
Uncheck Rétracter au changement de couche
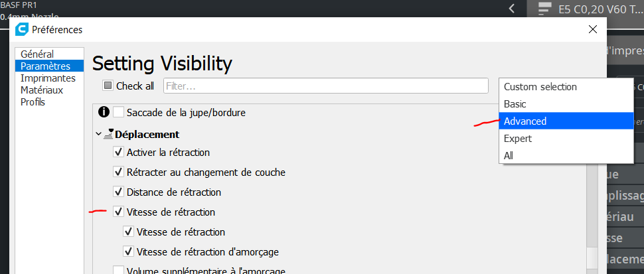[118, 172]
